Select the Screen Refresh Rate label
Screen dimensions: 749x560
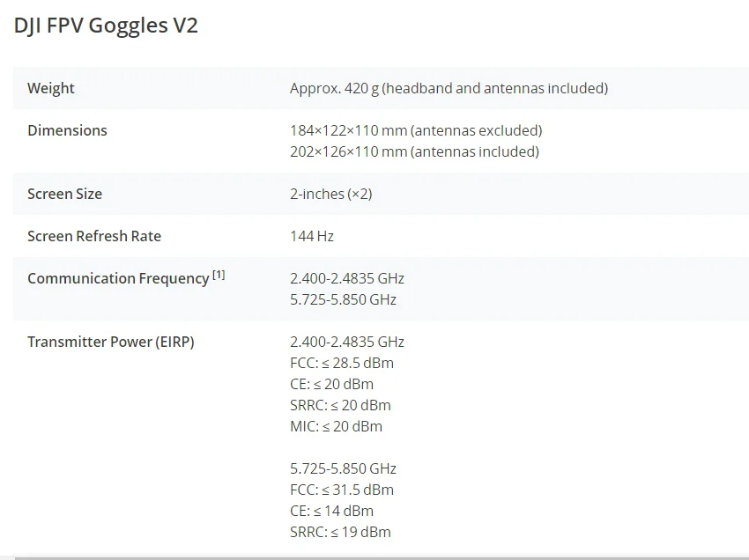tap(94, 236)
